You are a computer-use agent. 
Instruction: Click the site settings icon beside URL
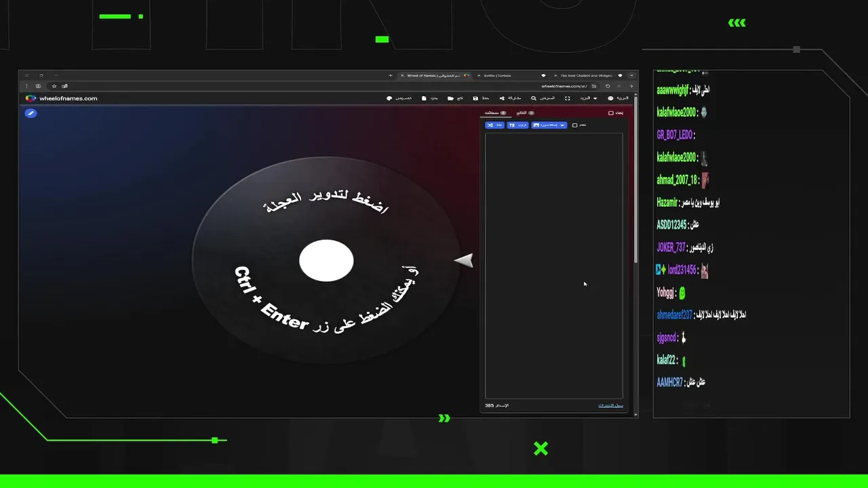pos(594,86)
